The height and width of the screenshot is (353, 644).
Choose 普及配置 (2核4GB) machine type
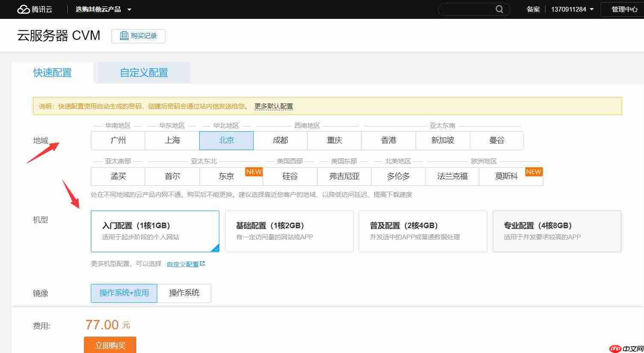[x=422, y=231]
